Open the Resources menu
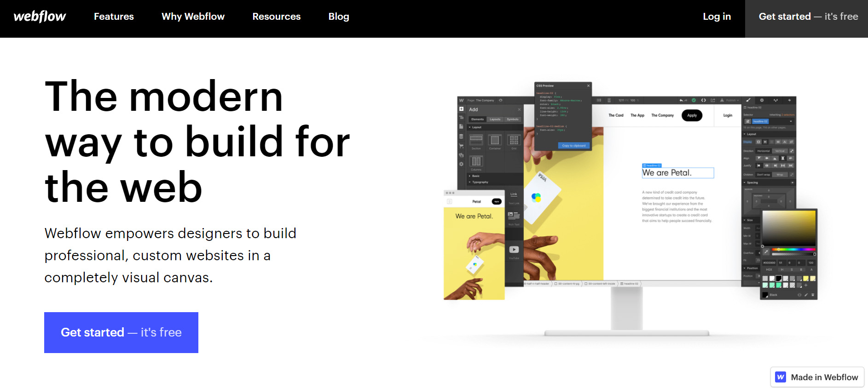868x388 pixels. point(276,17)
